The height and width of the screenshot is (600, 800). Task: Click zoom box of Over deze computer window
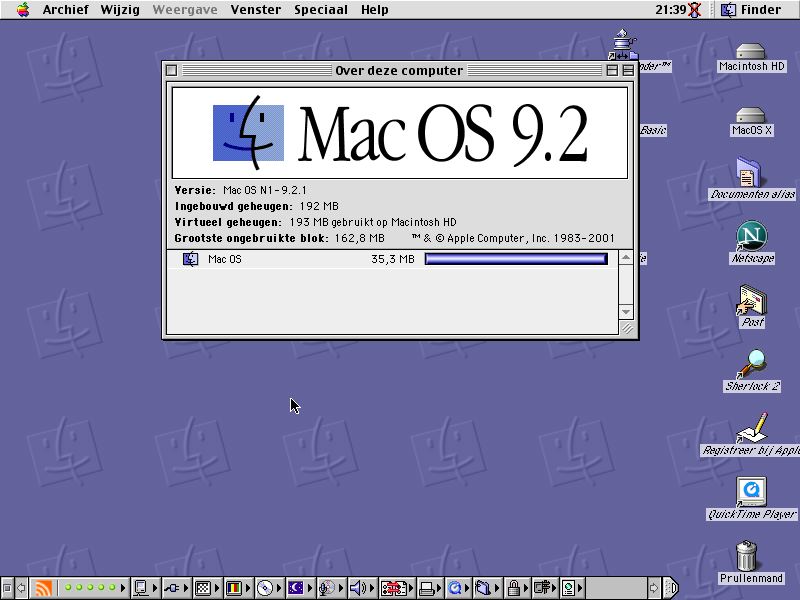[x=612, y=71]
